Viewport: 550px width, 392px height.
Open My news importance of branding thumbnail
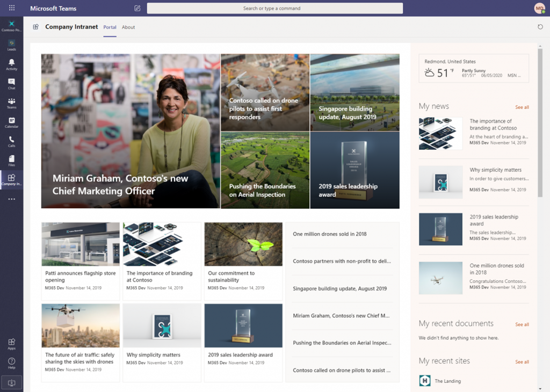(x=440, y=134)
